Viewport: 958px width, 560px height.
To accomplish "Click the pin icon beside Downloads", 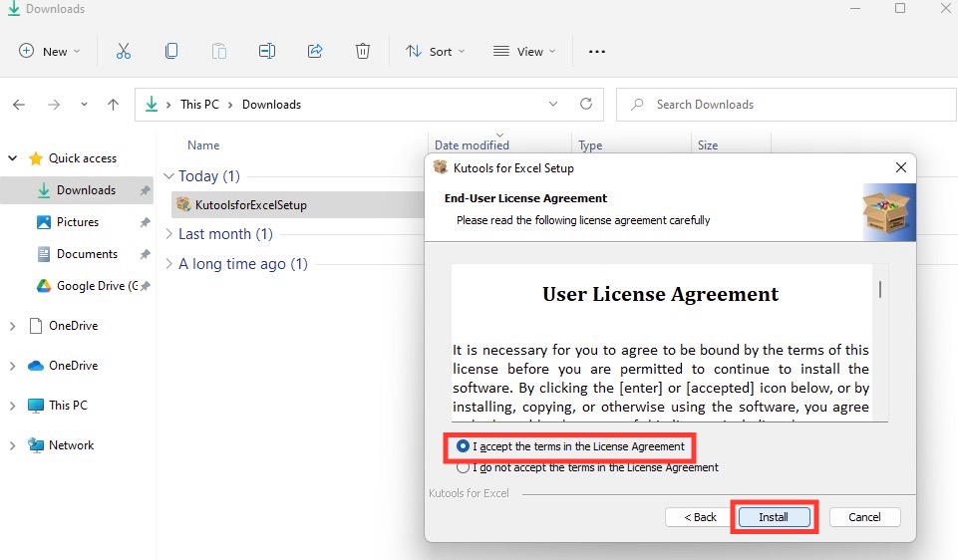I will coord(145,190).
